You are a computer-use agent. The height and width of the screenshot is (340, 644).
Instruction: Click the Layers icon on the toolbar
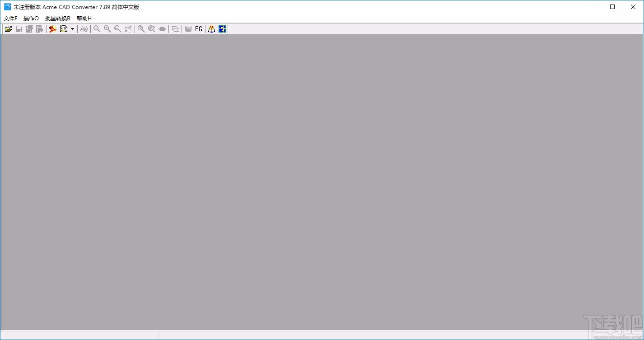point(175,28)
